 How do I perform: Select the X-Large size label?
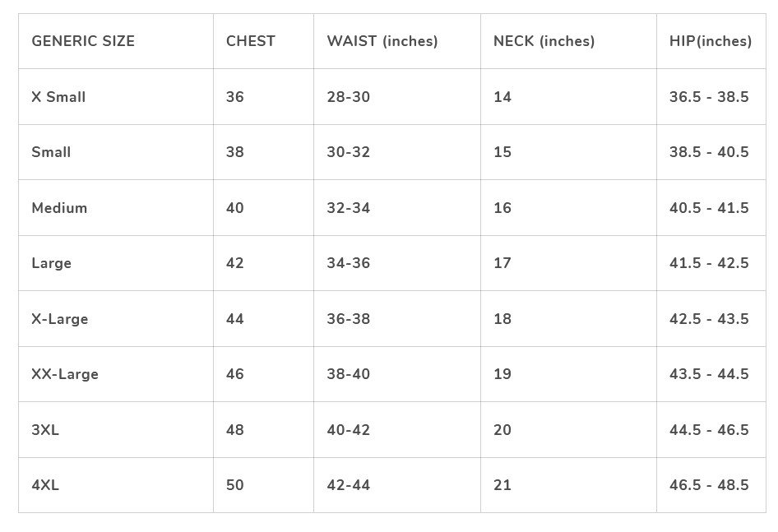click(59, 318)
